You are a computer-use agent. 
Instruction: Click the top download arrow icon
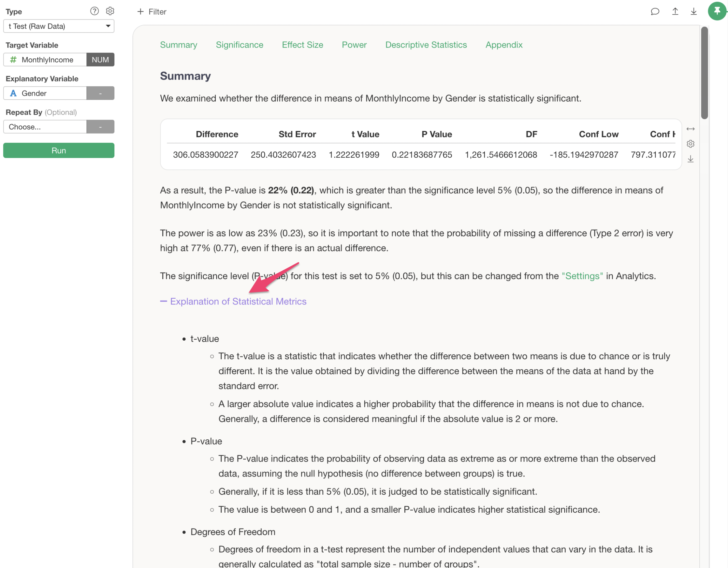tap(693, 12)
